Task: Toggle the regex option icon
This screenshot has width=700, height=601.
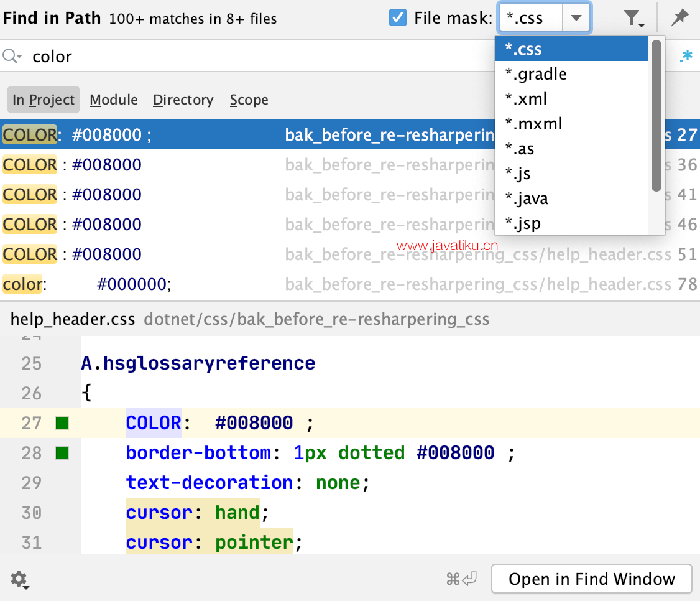Action: (x=686, y=57)
